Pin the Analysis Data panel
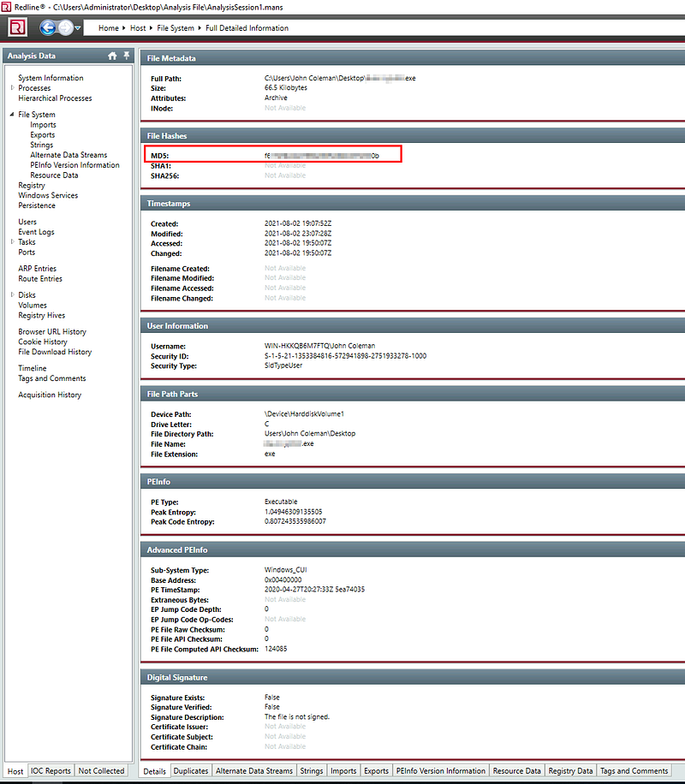685x784 pixels. tap(127, 56)
